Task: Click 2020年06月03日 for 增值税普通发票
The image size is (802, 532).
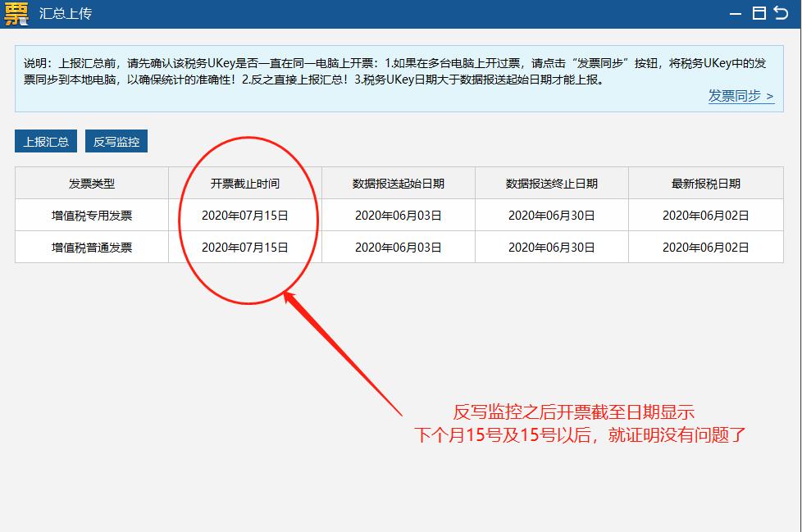Action: 398,247
